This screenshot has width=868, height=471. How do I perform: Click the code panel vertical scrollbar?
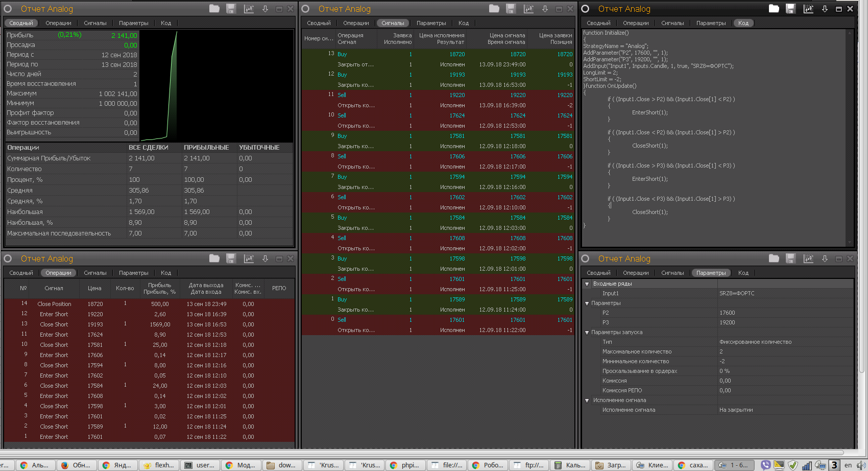(x=850, y=138)
